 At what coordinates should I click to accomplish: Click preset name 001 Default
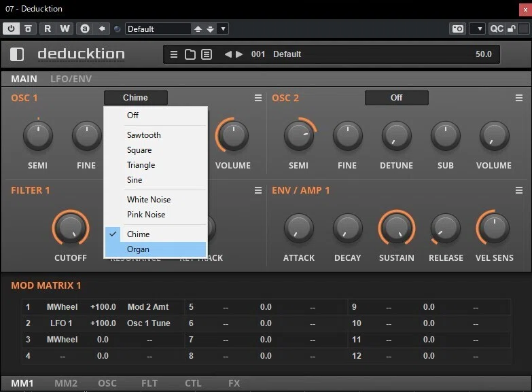pos(276,54)
